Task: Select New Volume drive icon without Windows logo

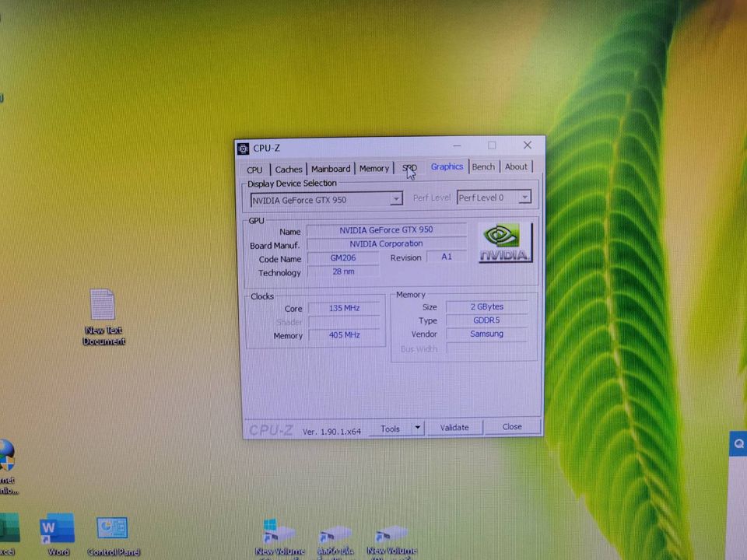Action: coord(391,540)
